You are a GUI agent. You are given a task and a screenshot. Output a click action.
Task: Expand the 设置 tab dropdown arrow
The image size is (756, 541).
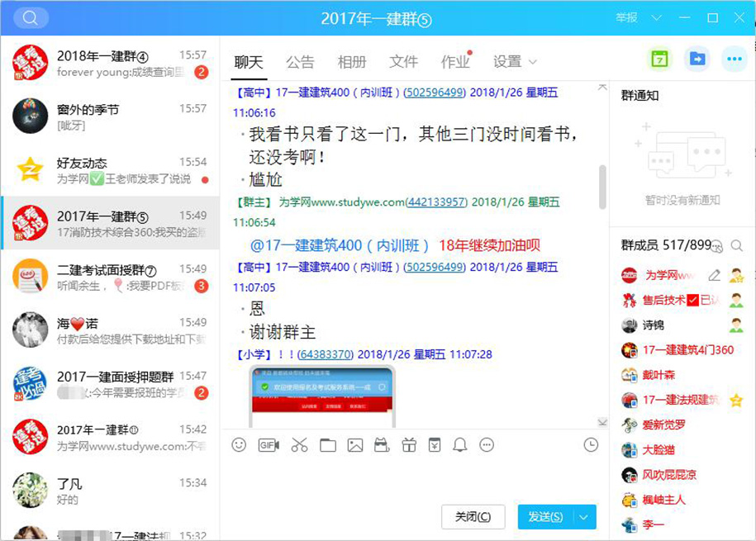533,62
